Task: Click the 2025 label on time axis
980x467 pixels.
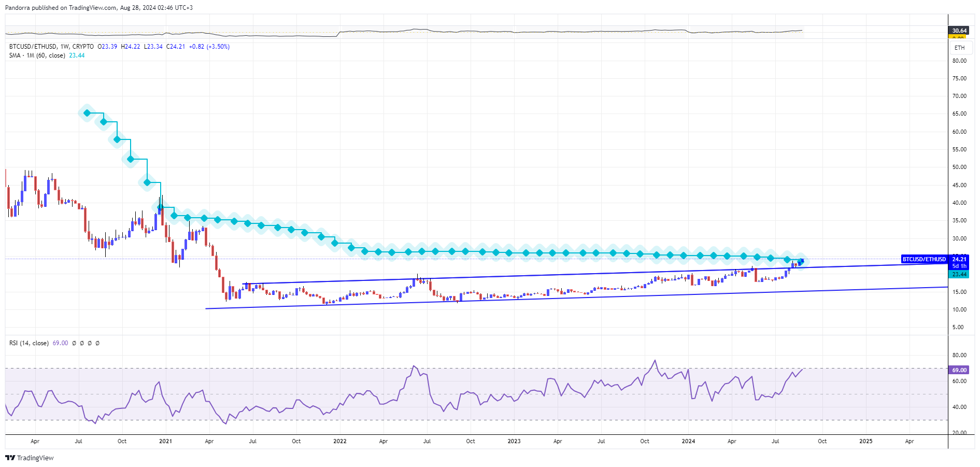Action: 865,442
